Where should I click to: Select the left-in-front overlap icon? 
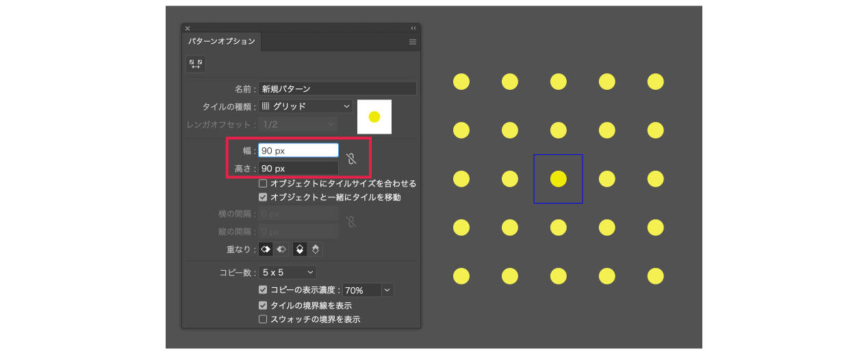pyautogui.click(x=266, y=249)
